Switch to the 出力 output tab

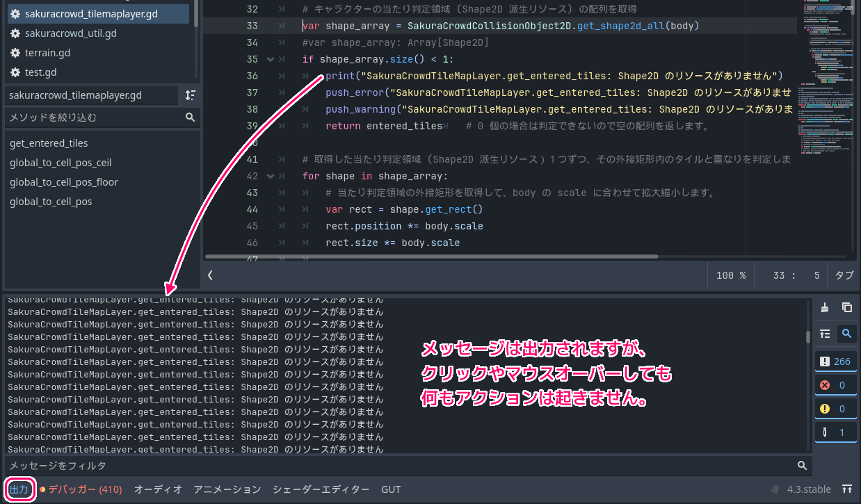point(19,489)
